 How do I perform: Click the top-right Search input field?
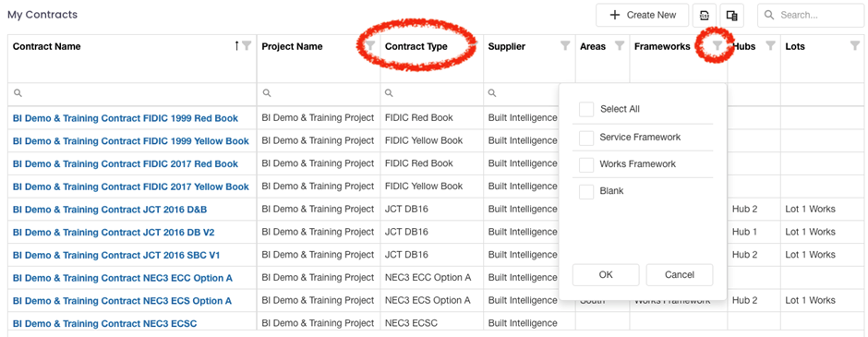(x=811, y=16)
